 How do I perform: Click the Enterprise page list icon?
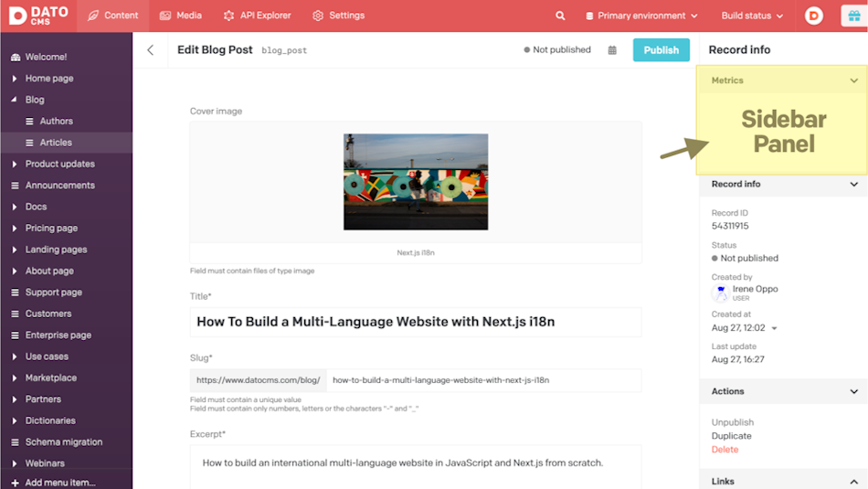click(15, 335)
